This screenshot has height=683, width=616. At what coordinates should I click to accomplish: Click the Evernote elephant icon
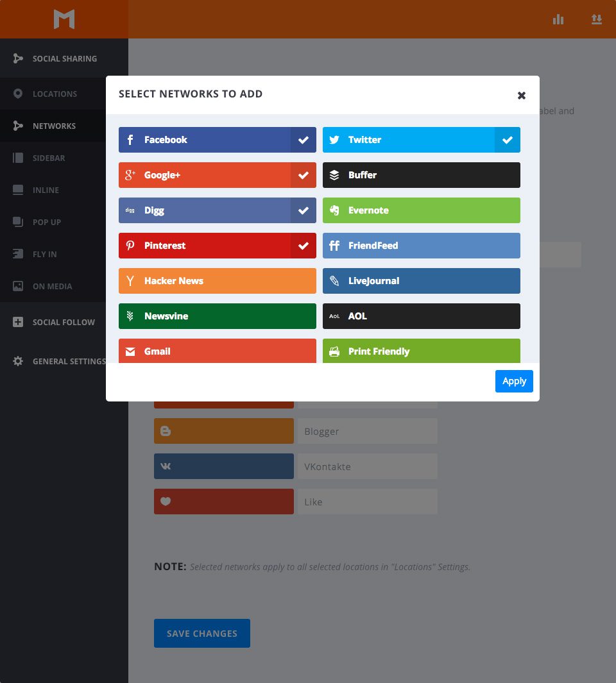click(x=334, y=210)
